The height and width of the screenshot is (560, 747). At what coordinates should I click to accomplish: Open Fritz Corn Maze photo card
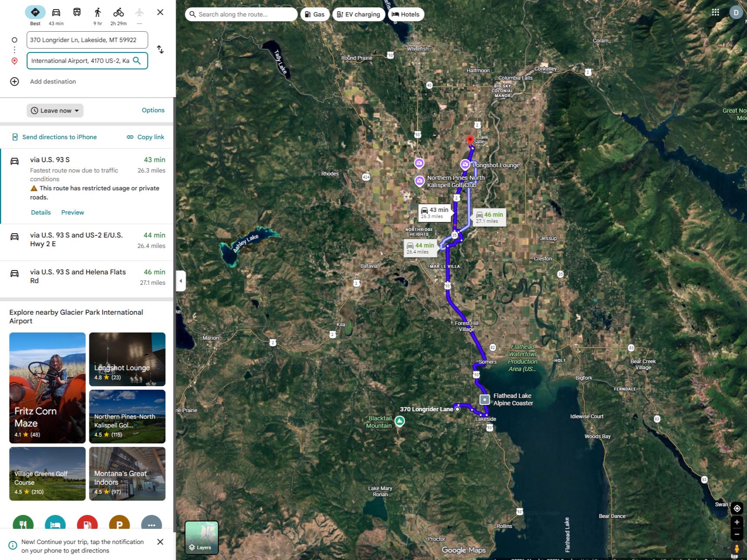click(47, 388)
